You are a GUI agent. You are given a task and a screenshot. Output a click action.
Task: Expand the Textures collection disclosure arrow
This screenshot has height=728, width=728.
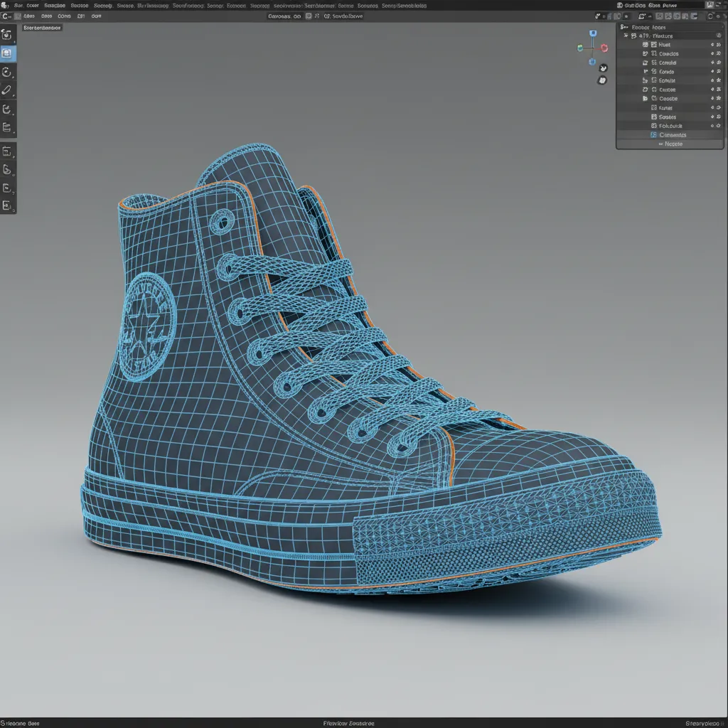(x=627, y=36)
